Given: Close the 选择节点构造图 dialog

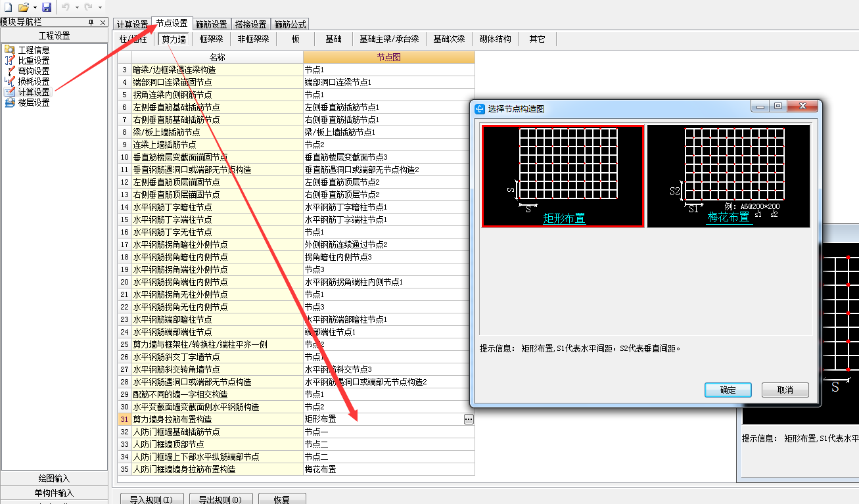Looking at the screenshot, I should point(801,106).
